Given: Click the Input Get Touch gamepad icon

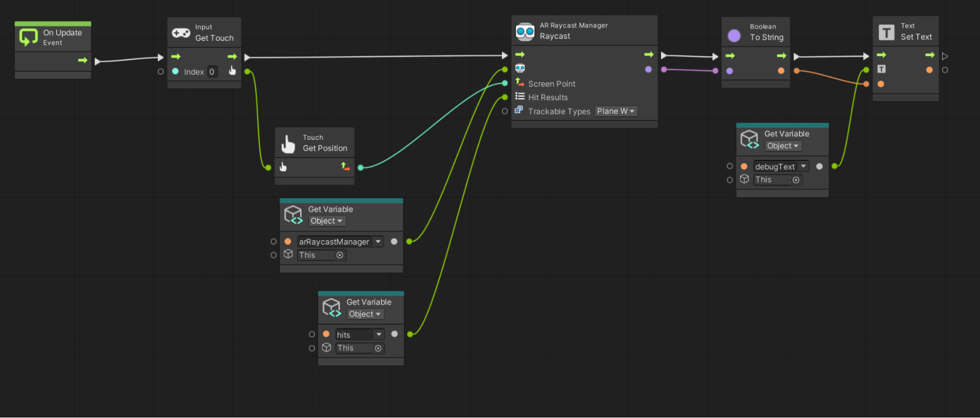Looking at the screenshot, I should click(x=181, y=33).
